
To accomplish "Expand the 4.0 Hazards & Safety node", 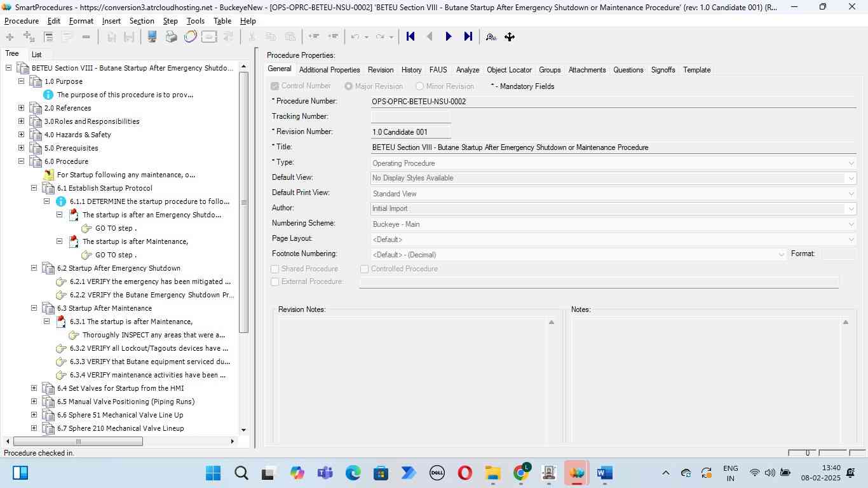I will [x=21, y=135].
